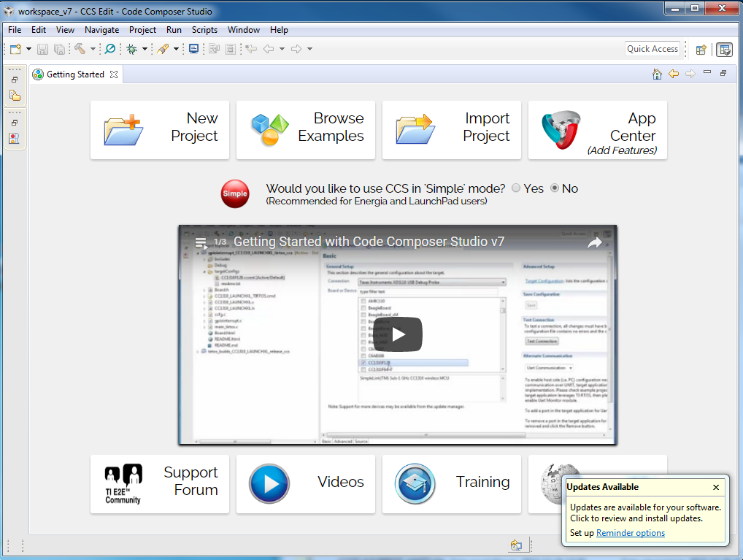Select No for Simple mode

[555, 188]
